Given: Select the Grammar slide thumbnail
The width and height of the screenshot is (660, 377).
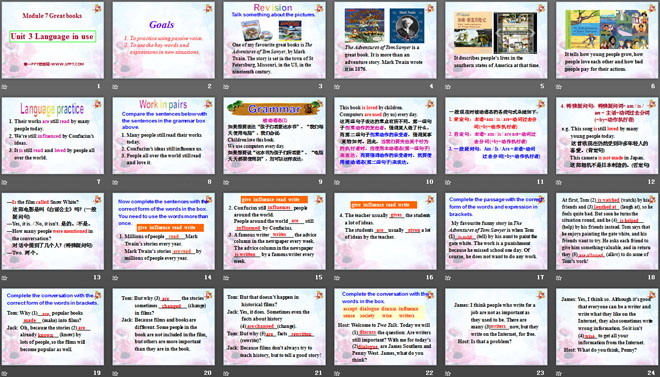Looking at the screenshot, I should [274, 135].
